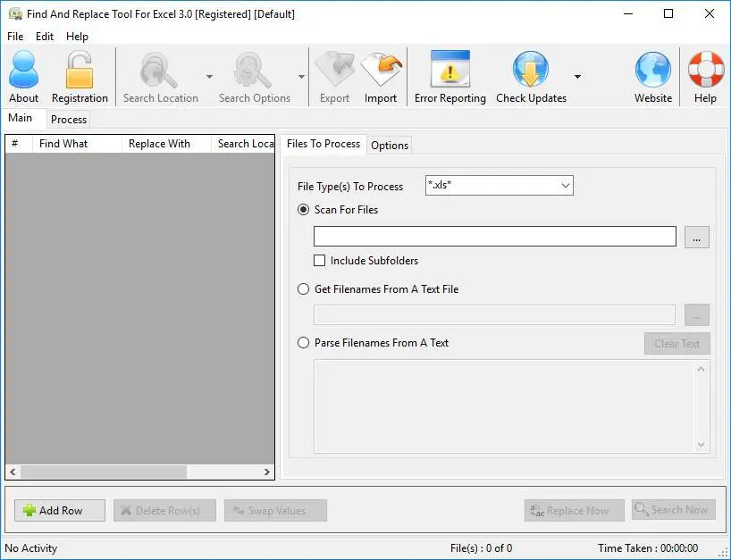Click the File(s) : 0 of 0 status

coord(481,548)
